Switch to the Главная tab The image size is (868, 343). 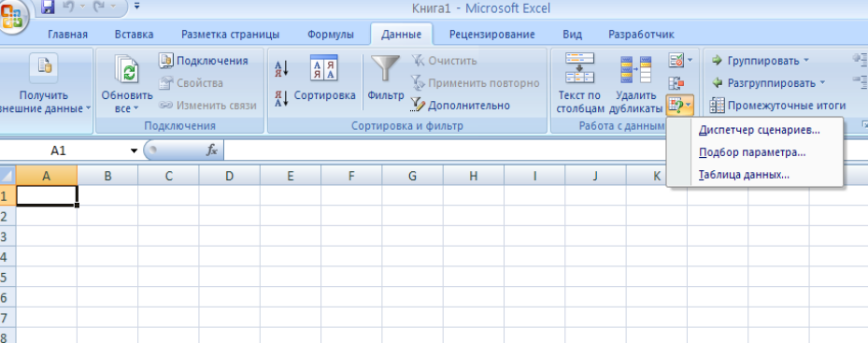point(67,35)
